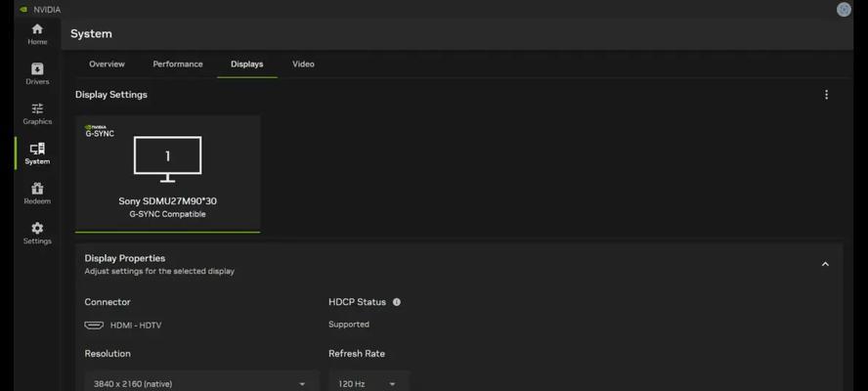Open the Drivers section in the sidebar

(37, 74)
